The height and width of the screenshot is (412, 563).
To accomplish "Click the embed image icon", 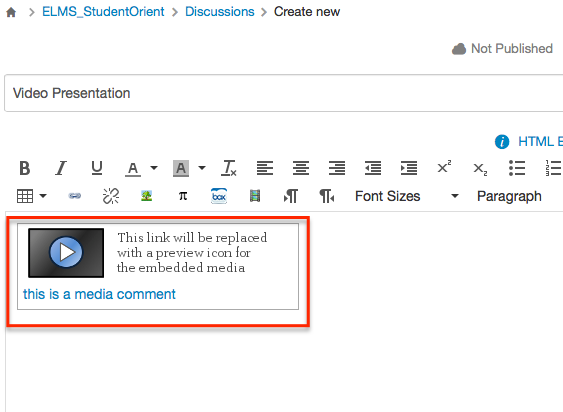I will (x=146, y=196).
